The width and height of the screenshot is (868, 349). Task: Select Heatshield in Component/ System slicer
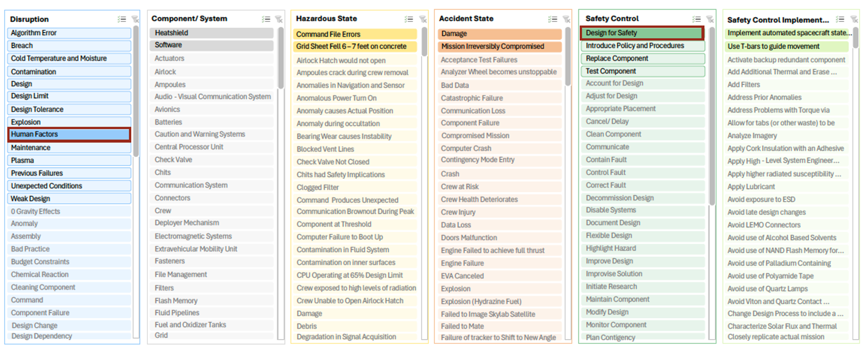point(212,33)
